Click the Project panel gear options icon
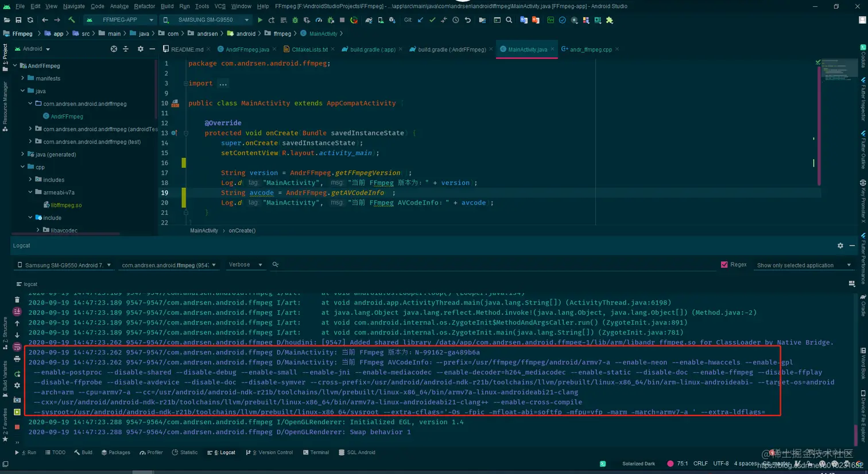The image size is (868, 474). point(141,49)
